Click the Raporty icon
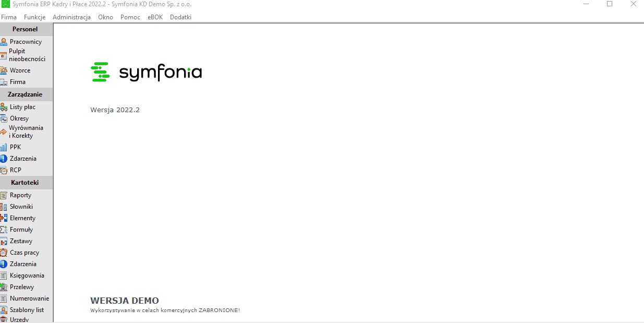 [4, 195]
